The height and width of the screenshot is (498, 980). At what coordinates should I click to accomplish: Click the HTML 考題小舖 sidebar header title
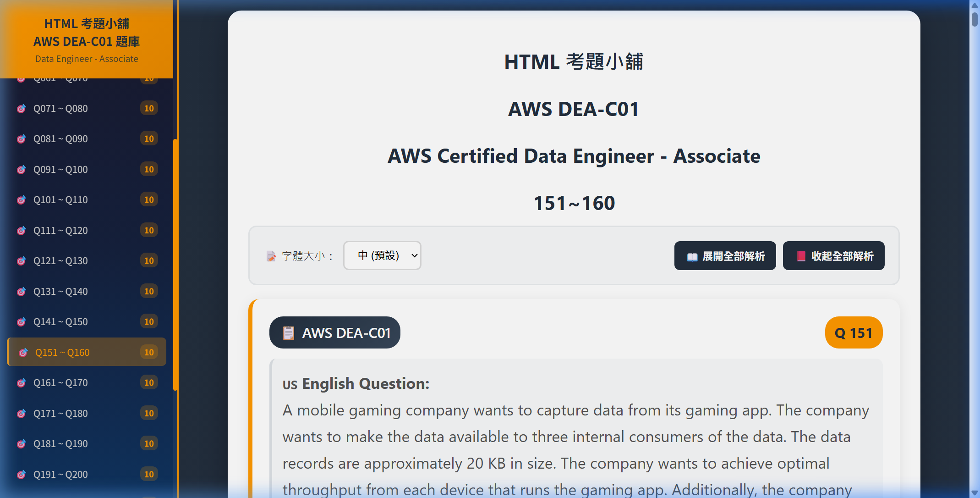87,23
